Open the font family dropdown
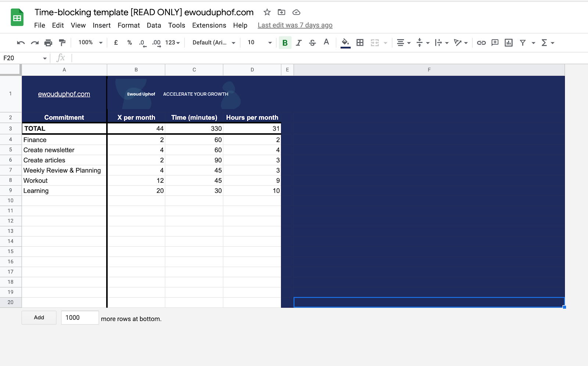Viewport: 588px width, 366px height. (214, 43)
